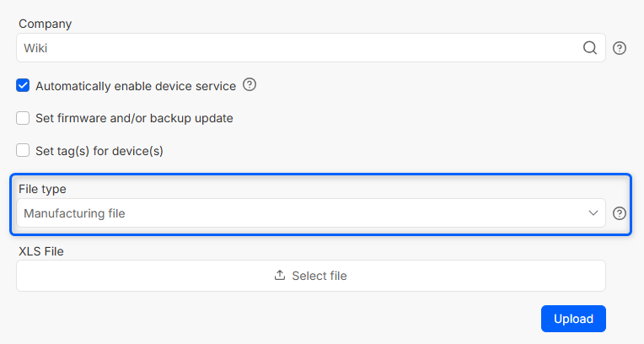Viewport: 644px width, 344px height.
Task: Click the Select file text
Action: (319, 276)
